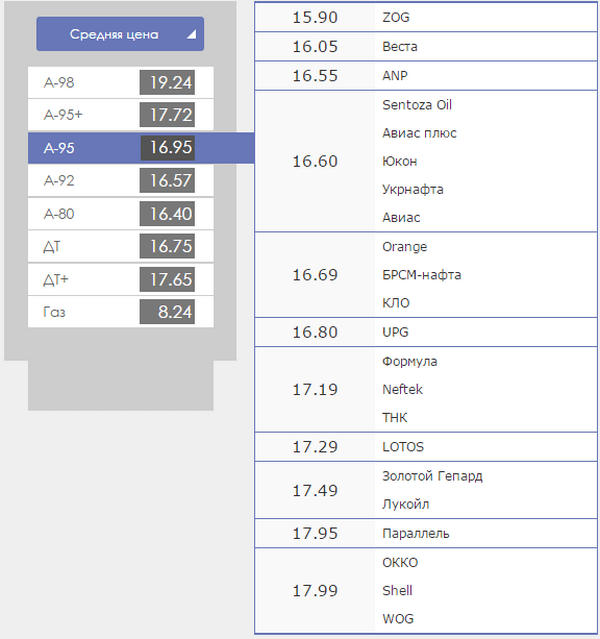Select the highlighted A-95 fuel row
Screen dimensions: 600x639
click(x=120, y=148)
